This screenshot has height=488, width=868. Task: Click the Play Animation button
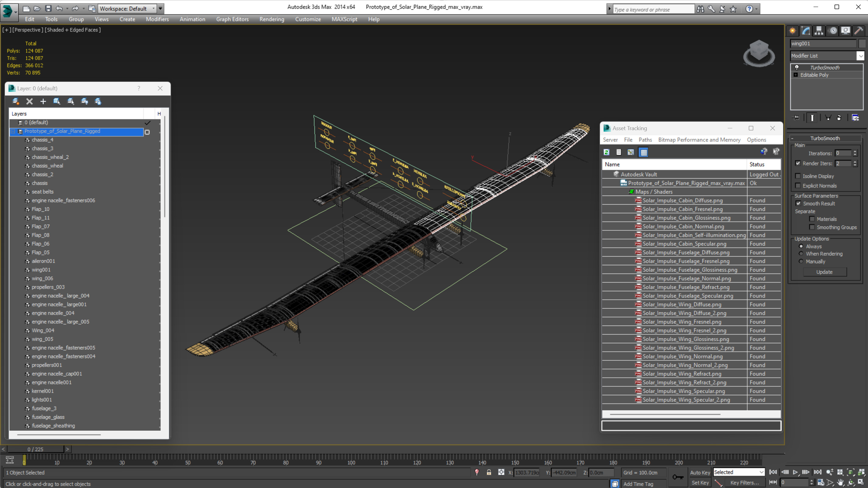click(x=795, y=472)
